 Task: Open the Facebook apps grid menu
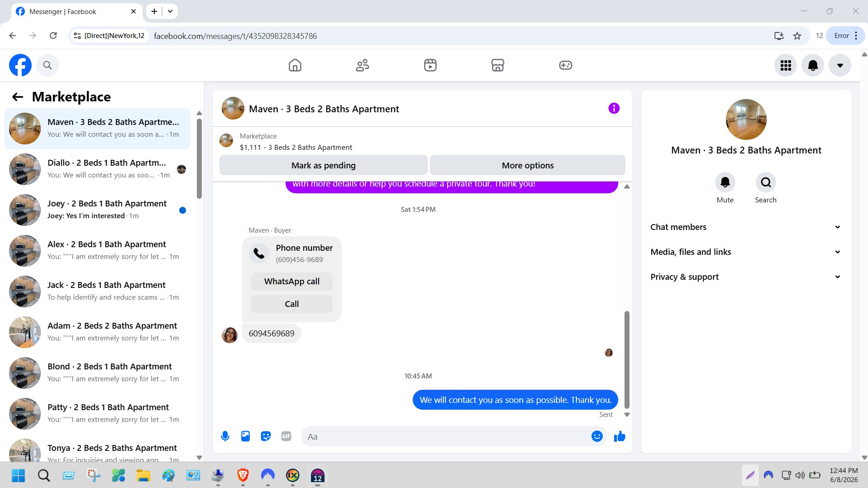(x=786, y=65)
